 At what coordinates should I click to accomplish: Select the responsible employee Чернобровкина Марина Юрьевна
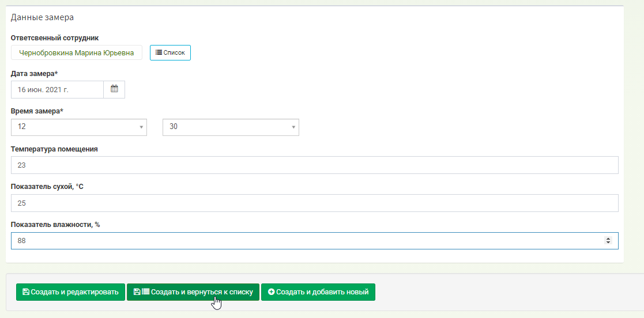(x=77, y=52)
